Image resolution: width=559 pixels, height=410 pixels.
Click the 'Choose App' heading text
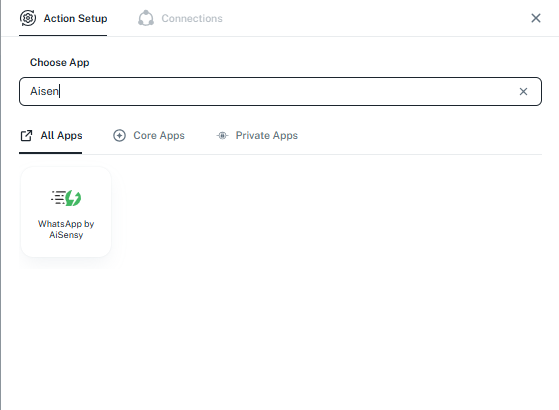[60, 62]
